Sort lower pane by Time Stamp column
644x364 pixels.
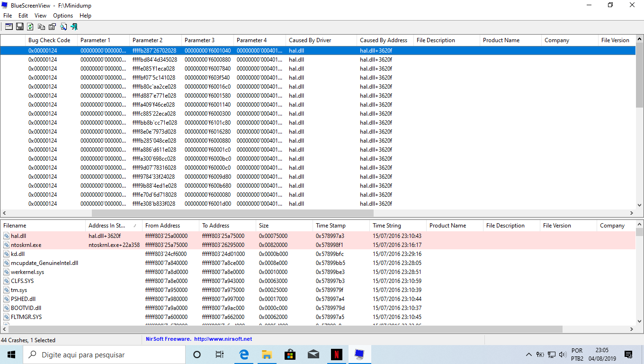coord(341,226)
